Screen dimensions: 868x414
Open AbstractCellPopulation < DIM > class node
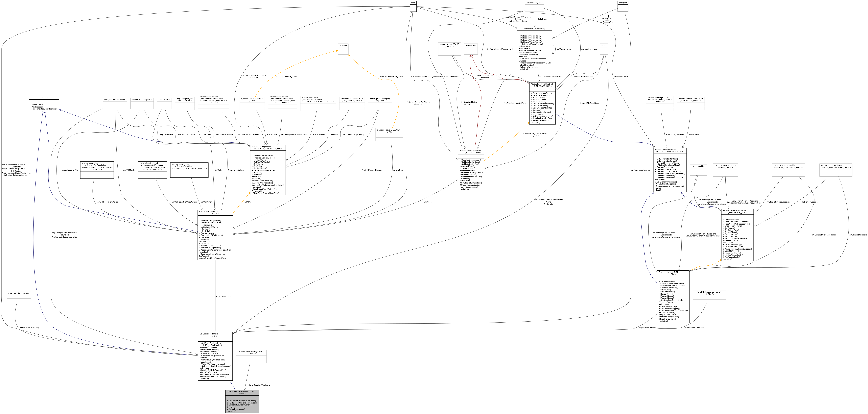pos(215,235)
